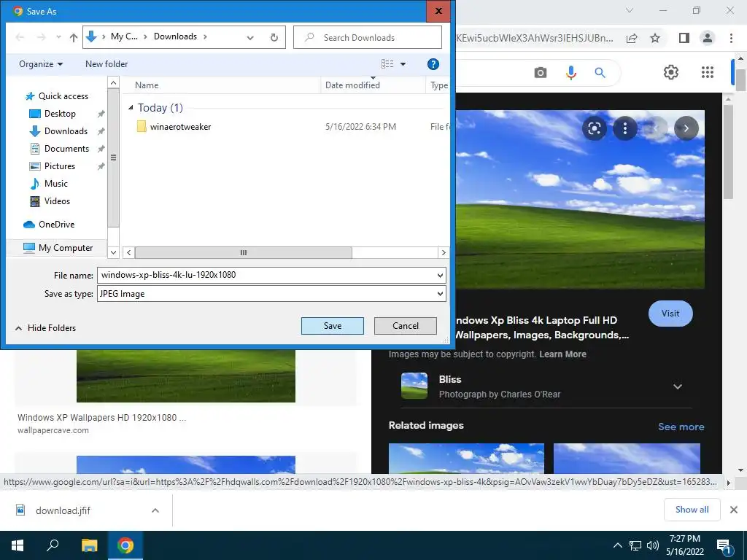Viewport: 747px width, 560px height.
Task: Open the Chrome profile avatar
Action: 708,38
